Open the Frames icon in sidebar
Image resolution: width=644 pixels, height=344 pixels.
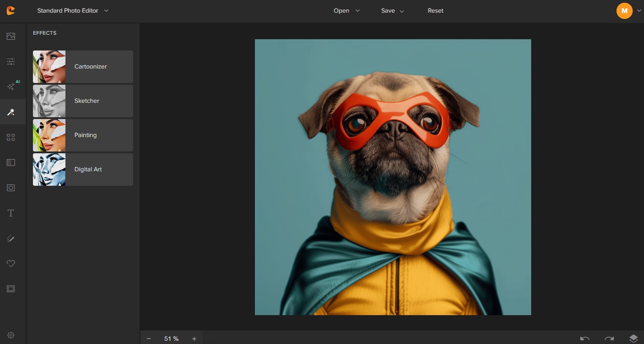click(11, 289)
